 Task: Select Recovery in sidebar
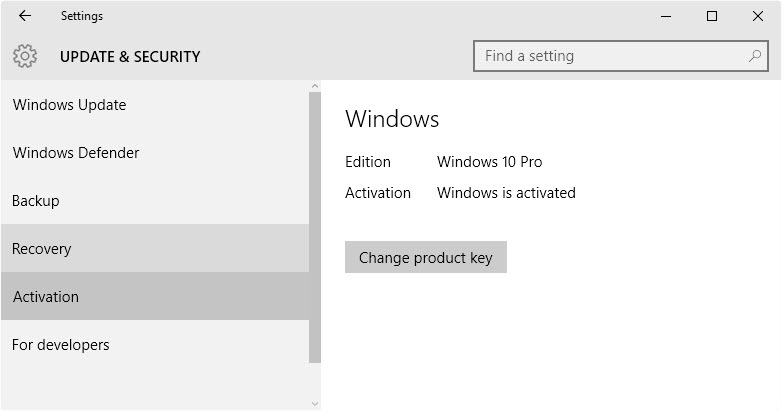point(155,248)
